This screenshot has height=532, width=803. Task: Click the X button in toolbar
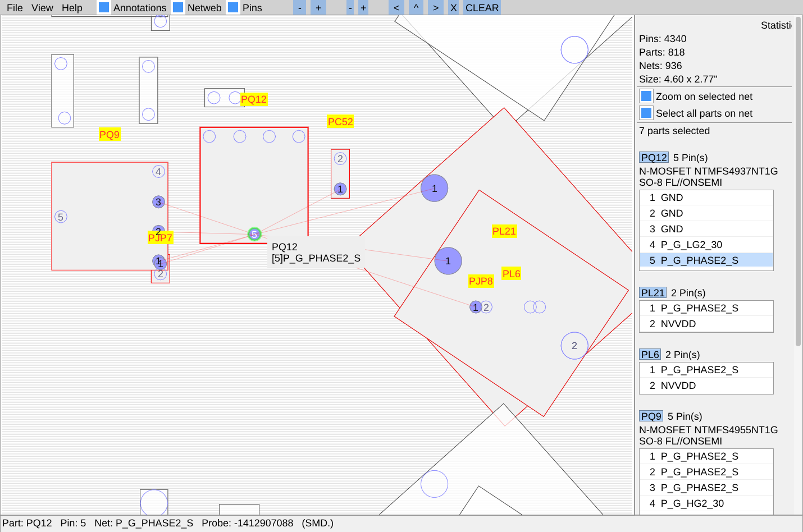pyautogui.click(x=453, y=8)
